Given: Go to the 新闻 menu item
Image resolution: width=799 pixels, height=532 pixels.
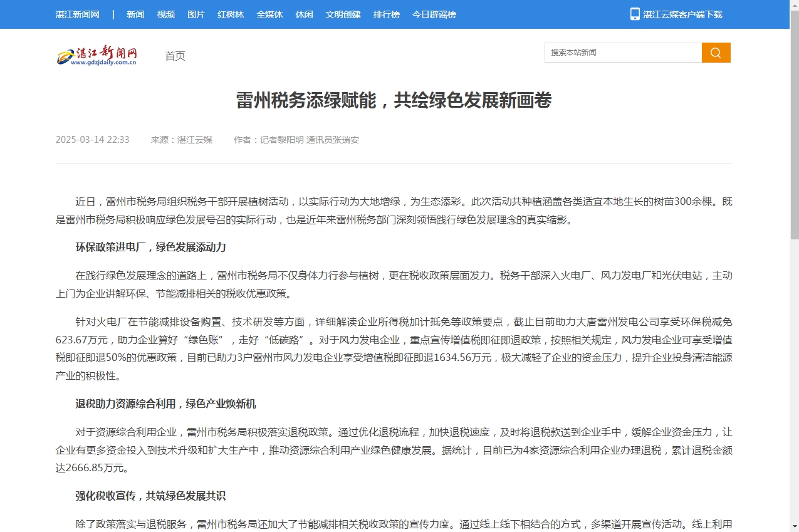Looking at the screenshot, I should click(135, 14).
